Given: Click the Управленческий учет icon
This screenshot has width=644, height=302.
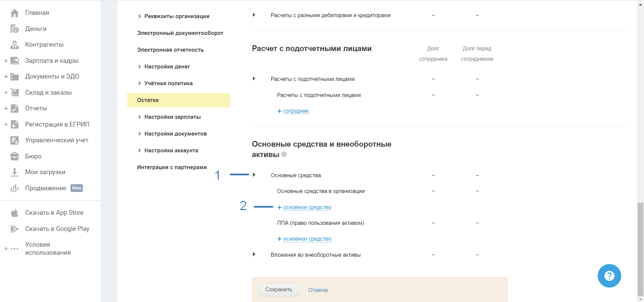Looking at the screenshot, I should [x=14, y=140].
